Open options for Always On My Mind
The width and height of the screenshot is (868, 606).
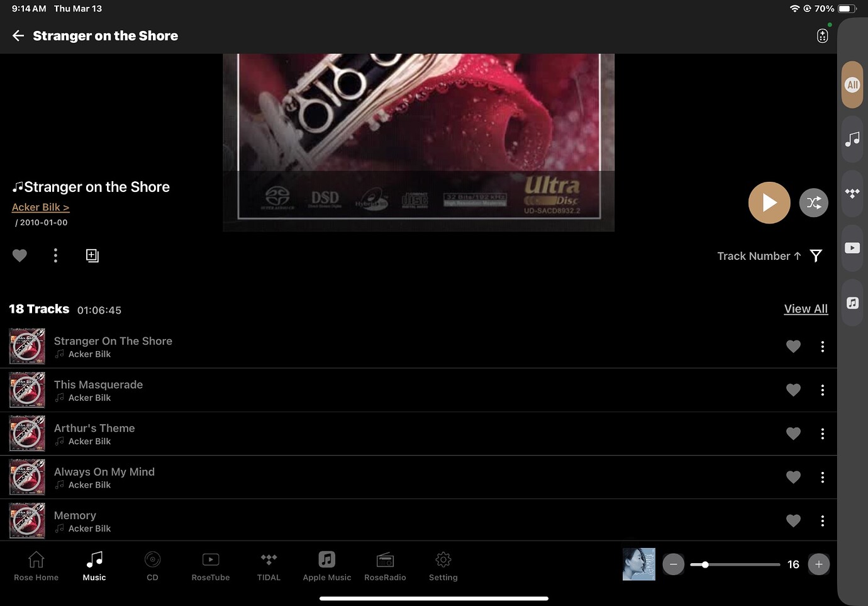click(x=822, y=477)
